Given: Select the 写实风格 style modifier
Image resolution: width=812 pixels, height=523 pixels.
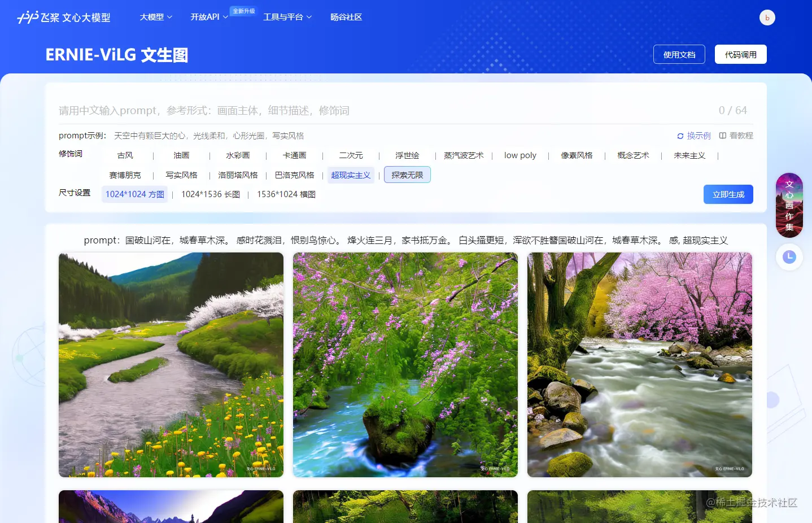Looking at the screenshot, I should pyautogui.click(x=181, y=175).
